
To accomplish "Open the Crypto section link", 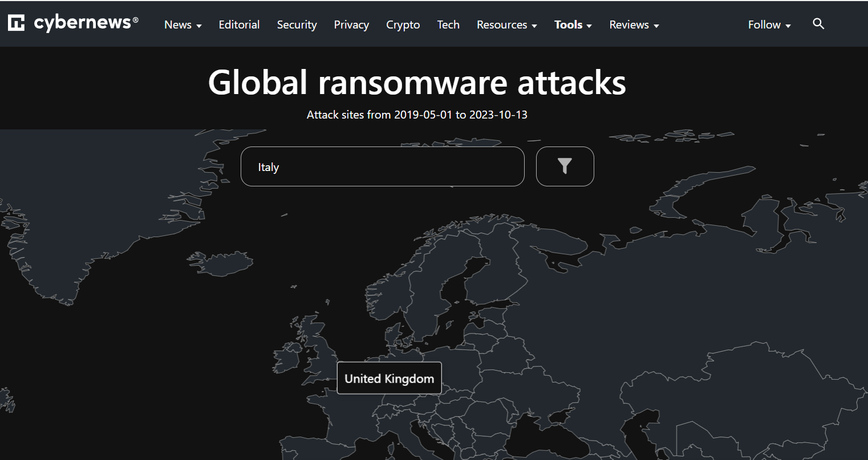I will (403, 25).
